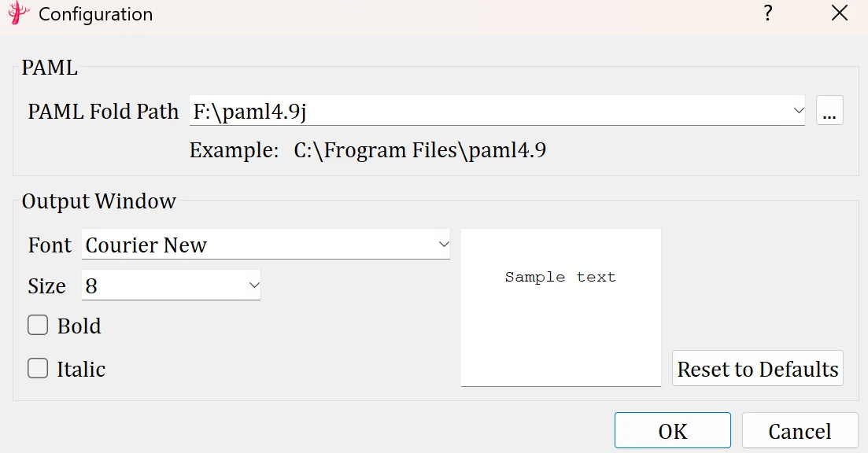Screen dimensions: 868x453
Task: Click the Italic label text
Action: (x=81, y=369)
